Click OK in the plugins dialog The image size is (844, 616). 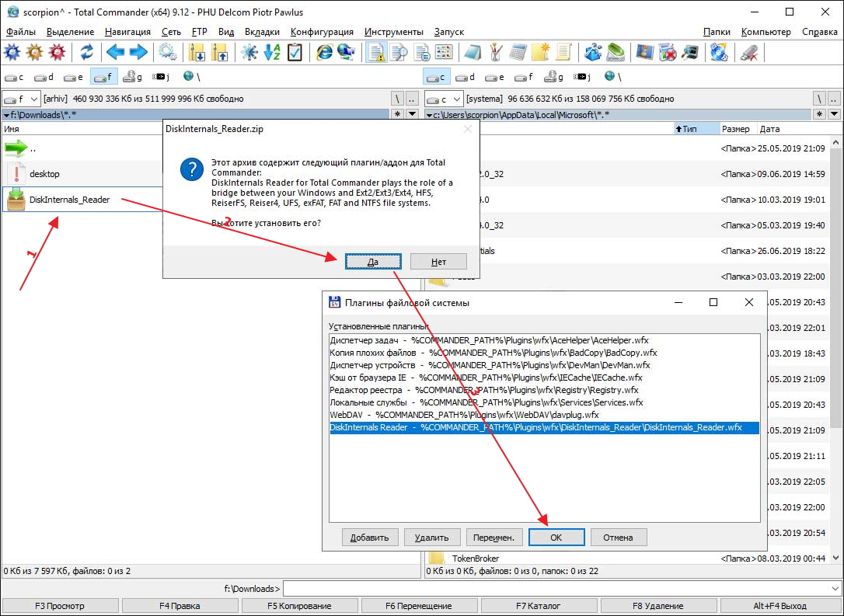(x=556, y=537)
